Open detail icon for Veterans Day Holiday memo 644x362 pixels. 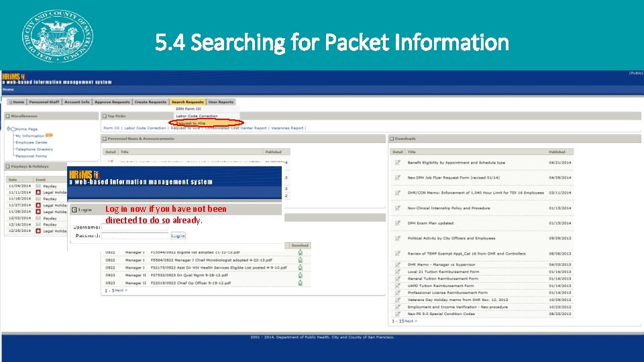pos(398,300)
